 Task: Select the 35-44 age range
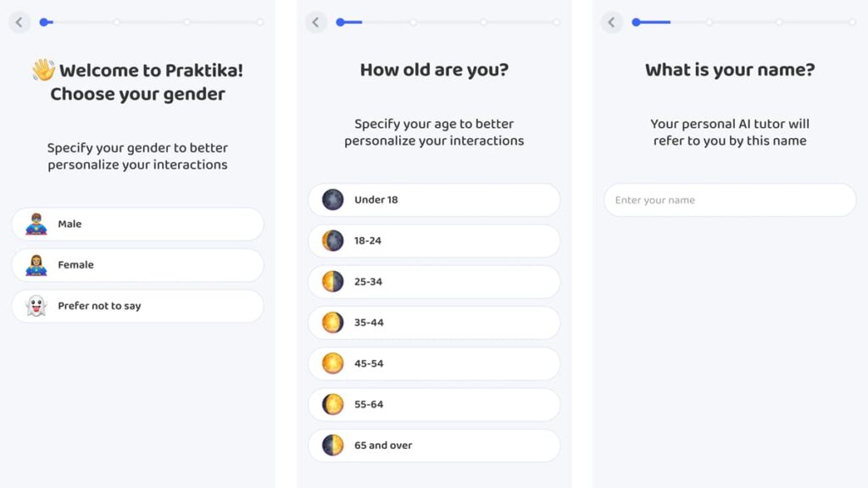coord(434,323)
